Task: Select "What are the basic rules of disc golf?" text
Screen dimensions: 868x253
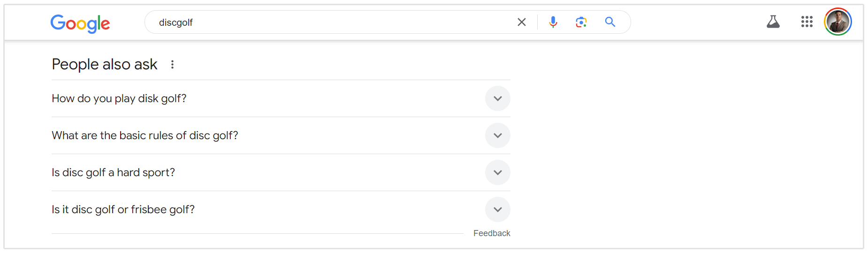Action: [x=145, y=135]
